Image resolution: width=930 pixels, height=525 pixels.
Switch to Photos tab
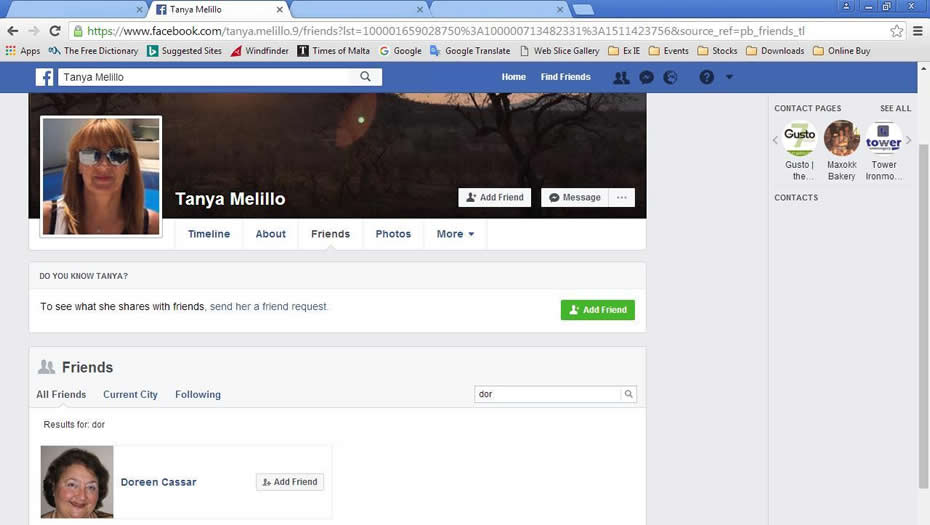point(393,234)
